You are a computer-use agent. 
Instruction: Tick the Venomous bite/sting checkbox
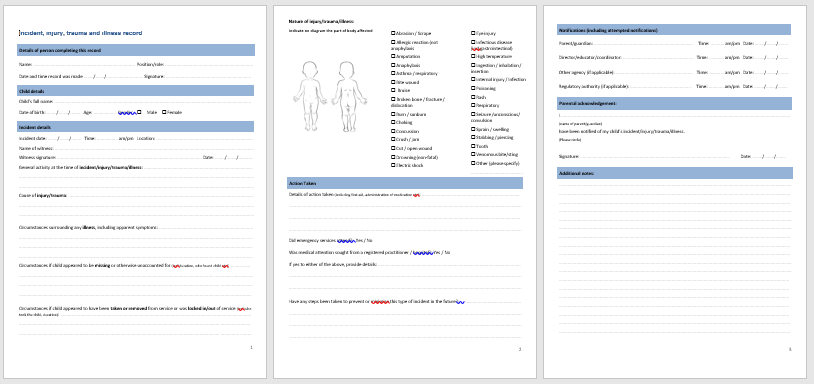click(x=473, y=154)
